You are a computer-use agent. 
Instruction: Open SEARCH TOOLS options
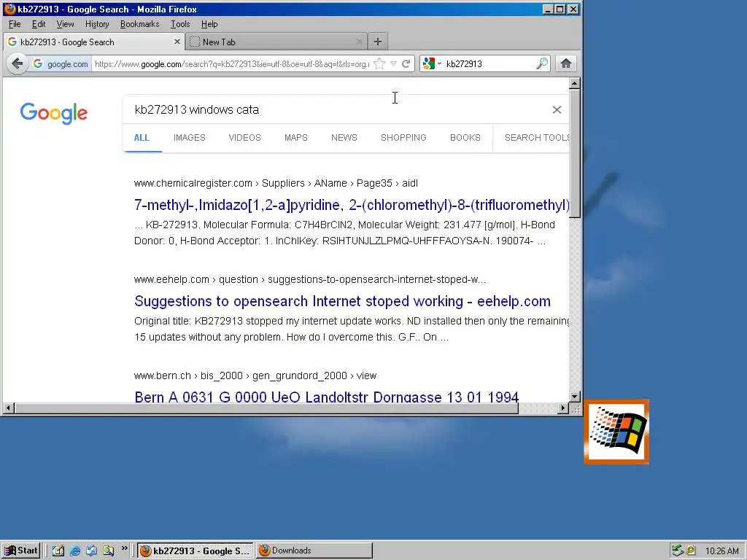click(536, 138)
